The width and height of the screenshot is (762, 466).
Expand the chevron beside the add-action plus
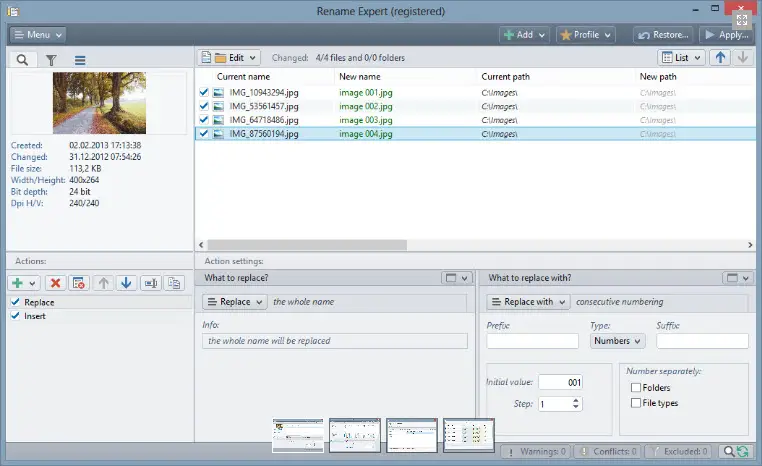32,283
